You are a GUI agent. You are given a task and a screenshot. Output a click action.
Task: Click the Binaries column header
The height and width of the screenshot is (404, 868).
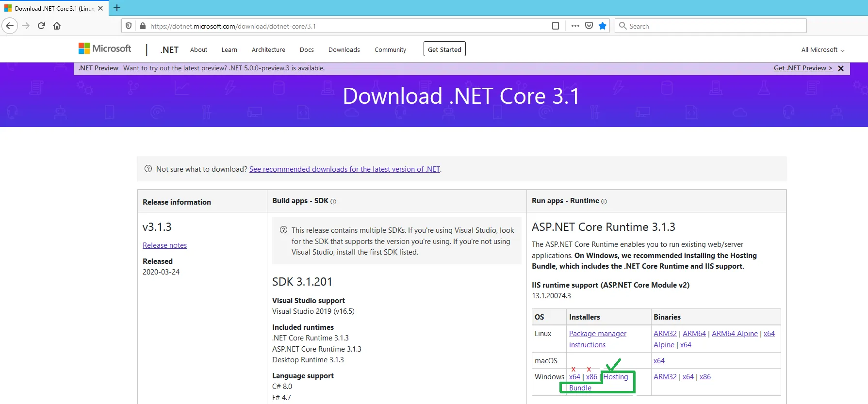667,317
